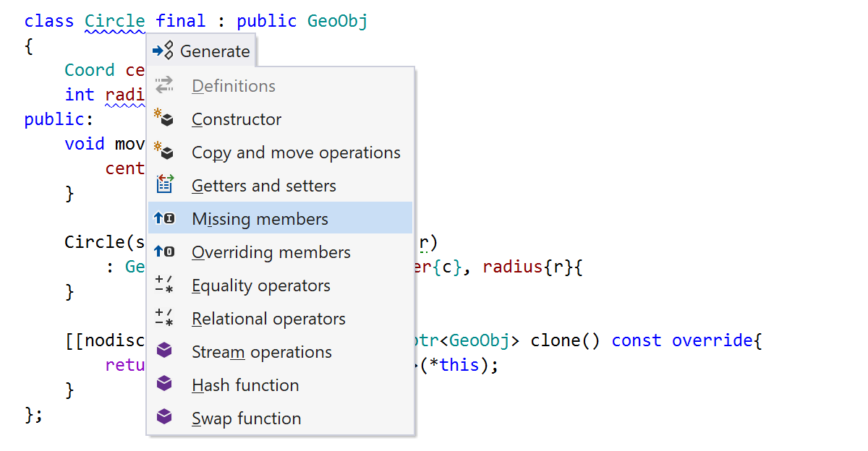Click the class name Circle in the code
Viewport: 868px width, 451px height.
[x=114, y=20]
